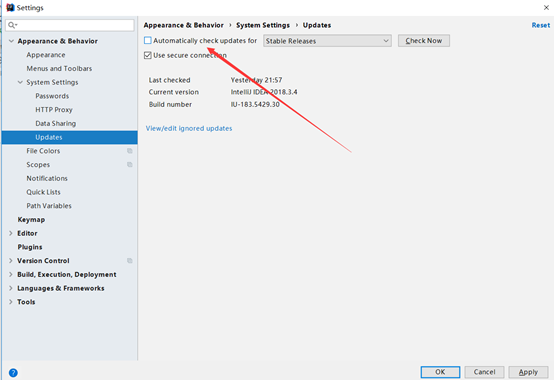Click System Settings in the breadcrumb
The image size is (554, 380).
tap(263, 25)
